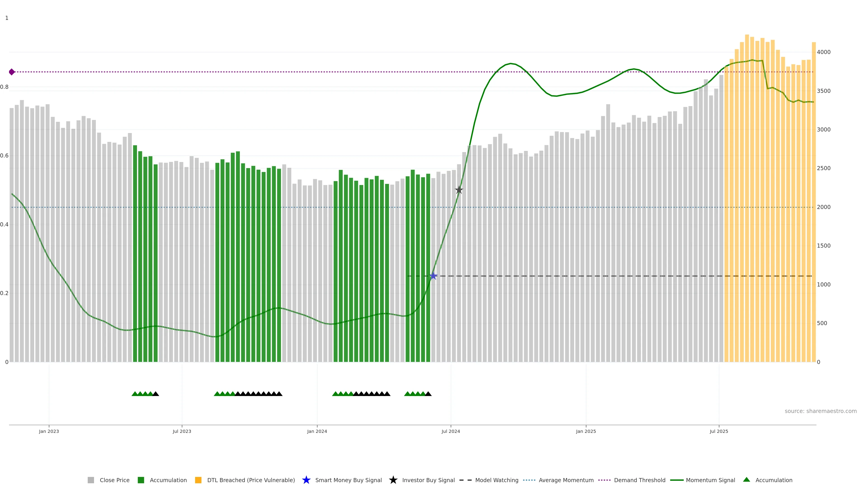868x488 pixels.
Task: Click the Jul 2024 axis label
Action: click(451, 431)
